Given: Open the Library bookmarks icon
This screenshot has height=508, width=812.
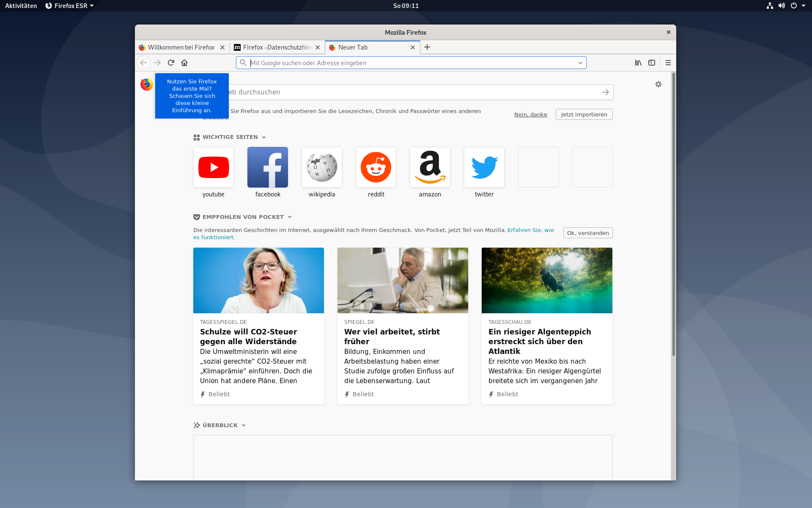Looking at the screenshot, I should coord(638,63).
